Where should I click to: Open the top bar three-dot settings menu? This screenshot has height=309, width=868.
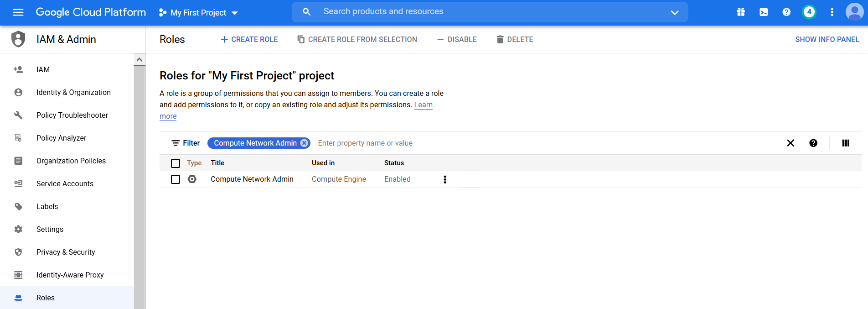[x=832, y=12]
